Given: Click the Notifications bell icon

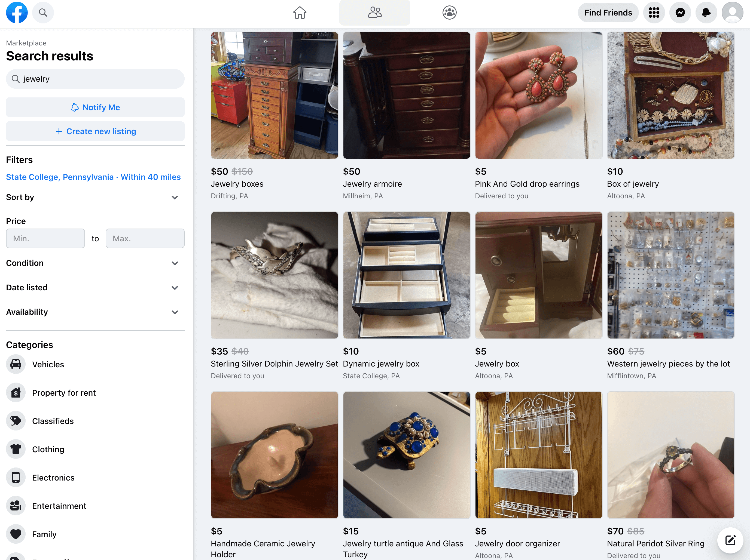Looking at the screenshot, I should [x=706, y=12].
